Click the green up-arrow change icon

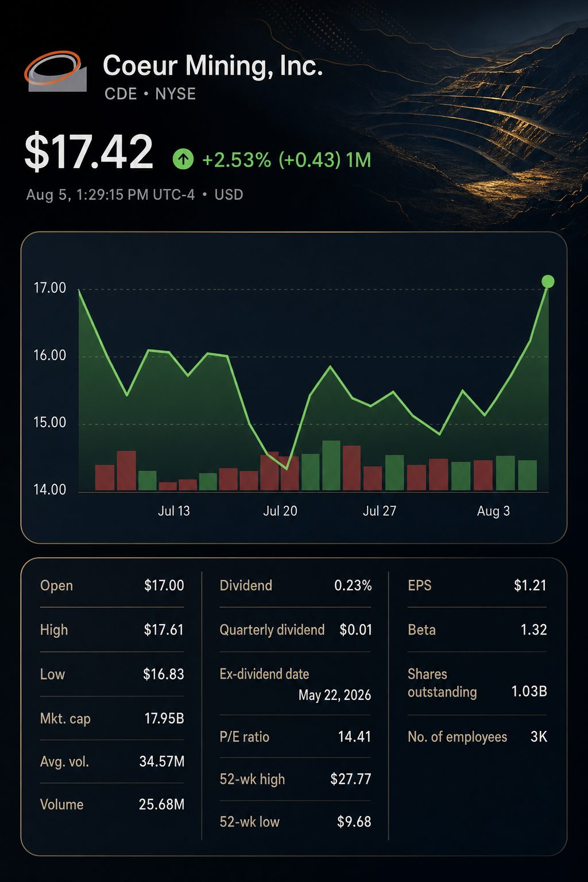(183, 159)
